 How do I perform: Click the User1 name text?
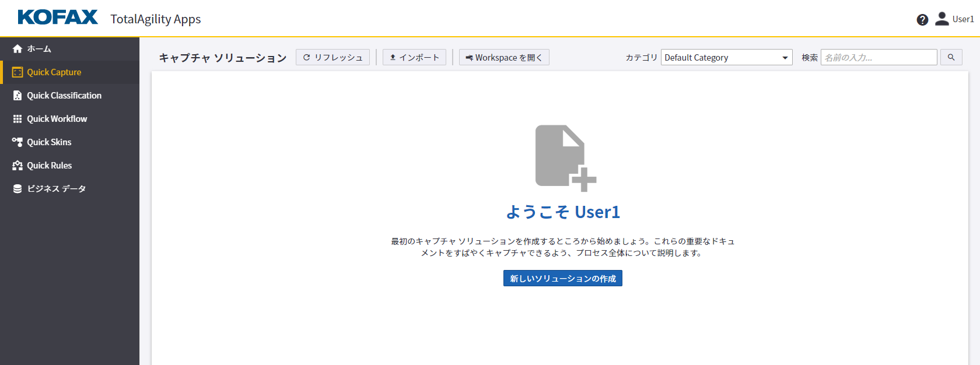click(x=963, y=19)
